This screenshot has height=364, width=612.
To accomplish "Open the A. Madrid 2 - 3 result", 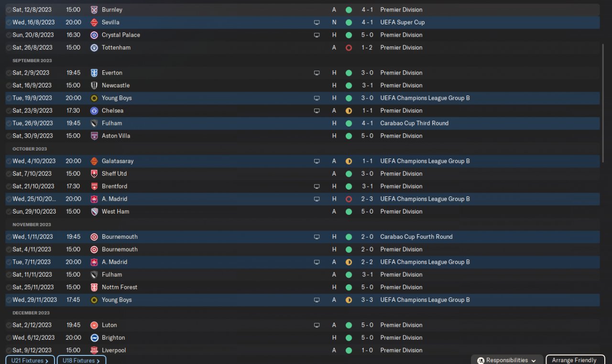I will point(367,199).
